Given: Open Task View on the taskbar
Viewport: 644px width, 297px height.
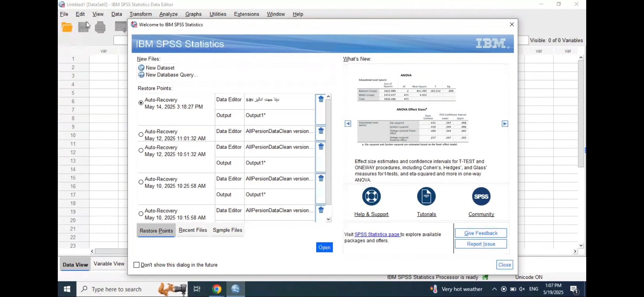Looking at the screenshot, I should click(x=197, y=289).
